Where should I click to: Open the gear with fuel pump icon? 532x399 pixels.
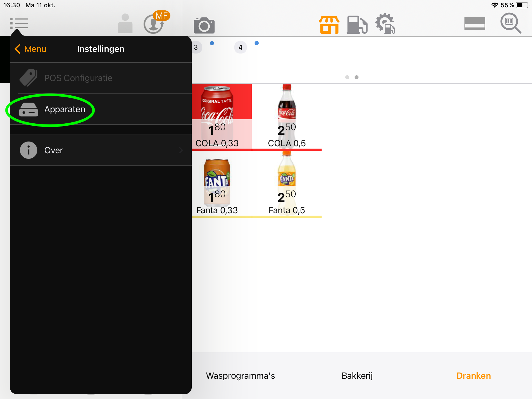tap(385, 24)
